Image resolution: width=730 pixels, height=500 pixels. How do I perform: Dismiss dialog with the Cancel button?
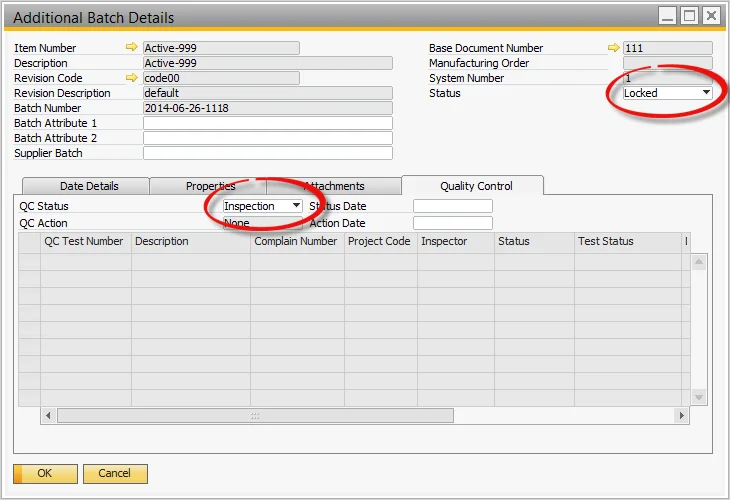pos(115,473)
